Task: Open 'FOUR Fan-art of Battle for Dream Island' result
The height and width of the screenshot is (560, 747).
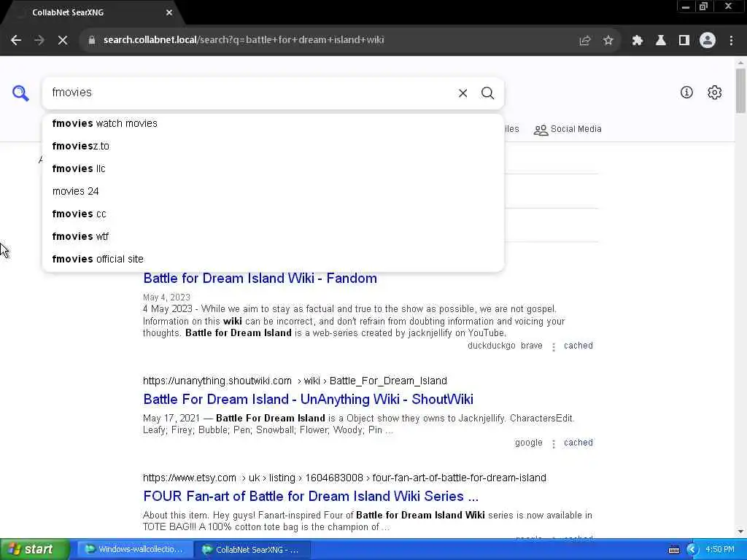Action: [311, 496]
